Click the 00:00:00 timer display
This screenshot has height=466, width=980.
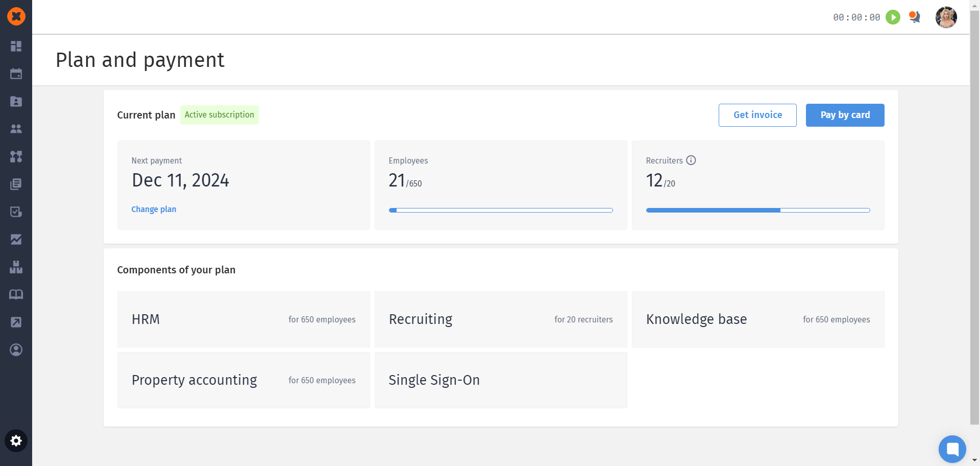click(x=856, y=17)
